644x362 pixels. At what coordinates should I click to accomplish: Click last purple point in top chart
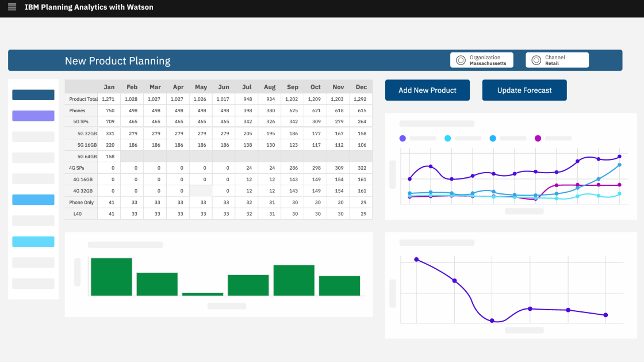coord(619,157)
